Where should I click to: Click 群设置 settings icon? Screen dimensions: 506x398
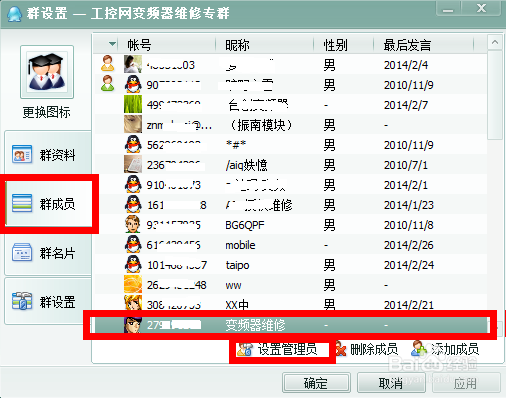coord(22,301)
